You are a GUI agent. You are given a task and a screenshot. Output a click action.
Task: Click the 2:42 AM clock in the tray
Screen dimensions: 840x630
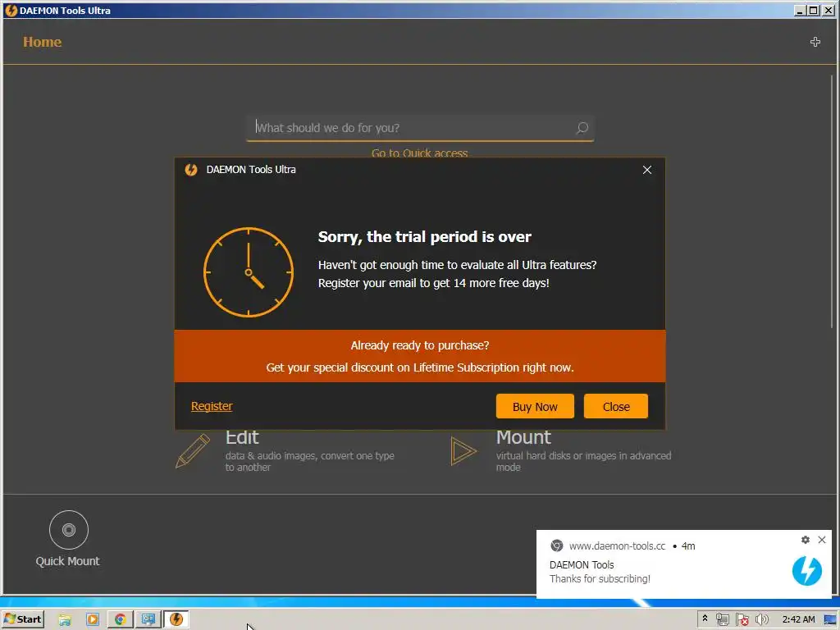point(798,619)
